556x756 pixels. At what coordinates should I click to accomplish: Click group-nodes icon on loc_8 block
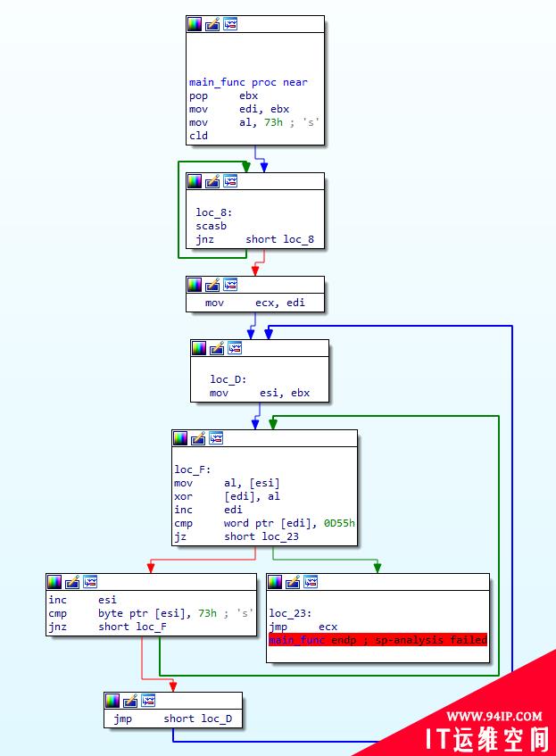coord(230,181)
